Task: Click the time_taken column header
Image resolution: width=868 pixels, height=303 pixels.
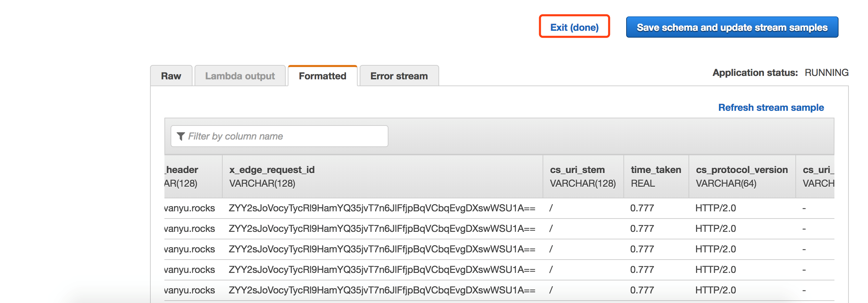Action: [x=656, y=170]
